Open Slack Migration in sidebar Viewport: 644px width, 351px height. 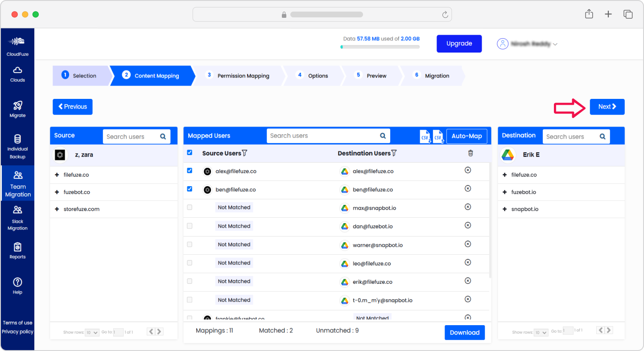click(17, 218)
